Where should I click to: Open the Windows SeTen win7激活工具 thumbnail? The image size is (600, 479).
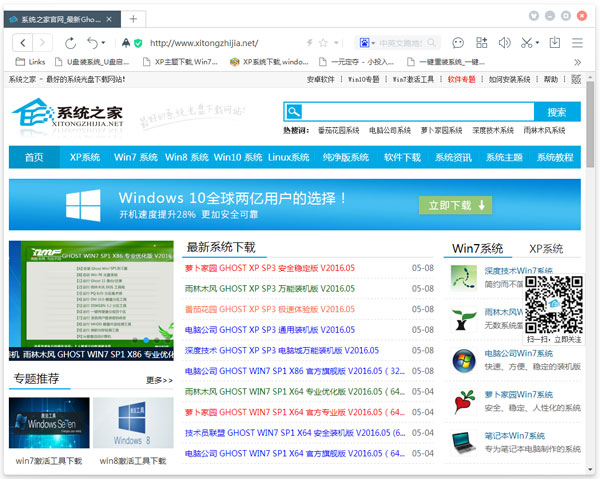point(49,423)
